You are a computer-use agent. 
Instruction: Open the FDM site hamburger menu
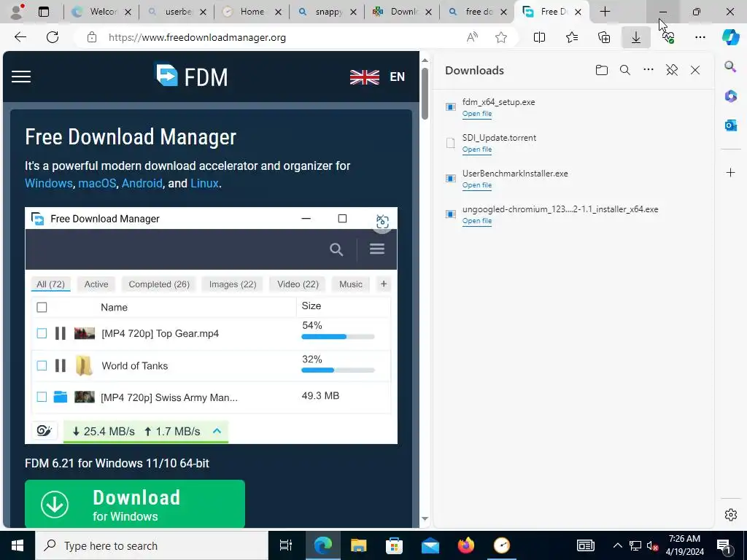click(21, 77)
